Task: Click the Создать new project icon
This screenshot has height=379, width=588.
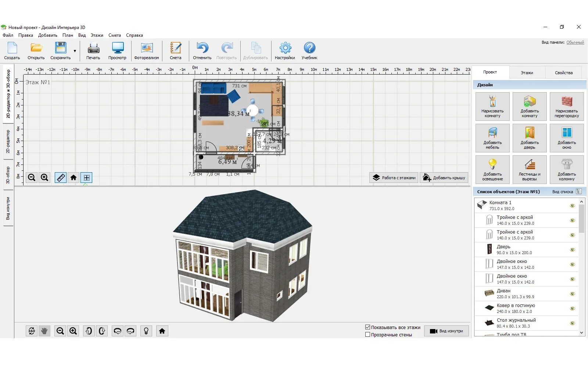Action: (12, 51)
